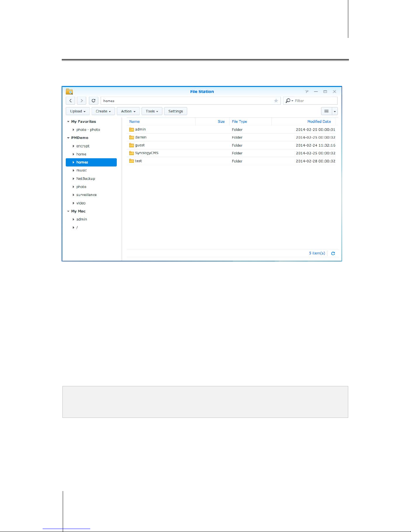Open the view mode dropdown arrow
The height and width of the screenshot is (532, 411).
click(x=335, y=111)
